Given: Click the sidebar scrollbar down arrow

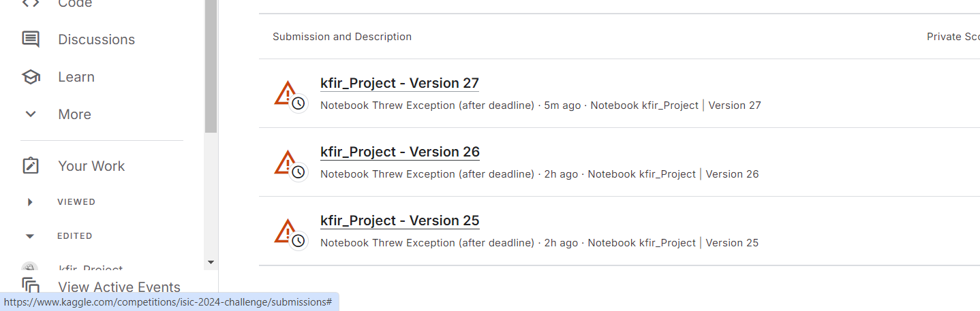Looking at the screenshot, I should pos(211,262).
